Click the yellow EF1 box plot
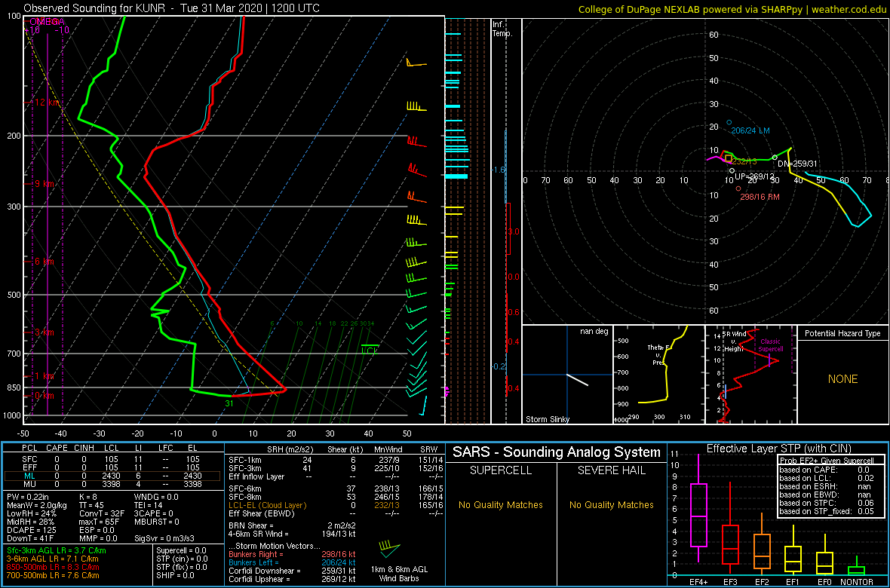 coord(793,550)
